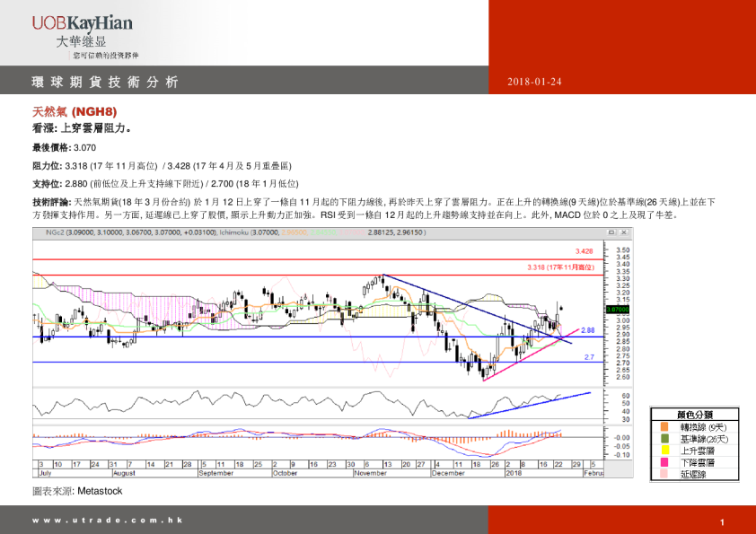Image resolution: width=756 pixels, height=534 pixels.
Task: Click the 3.318 resistance level label
Action: [x=560, y=267]
